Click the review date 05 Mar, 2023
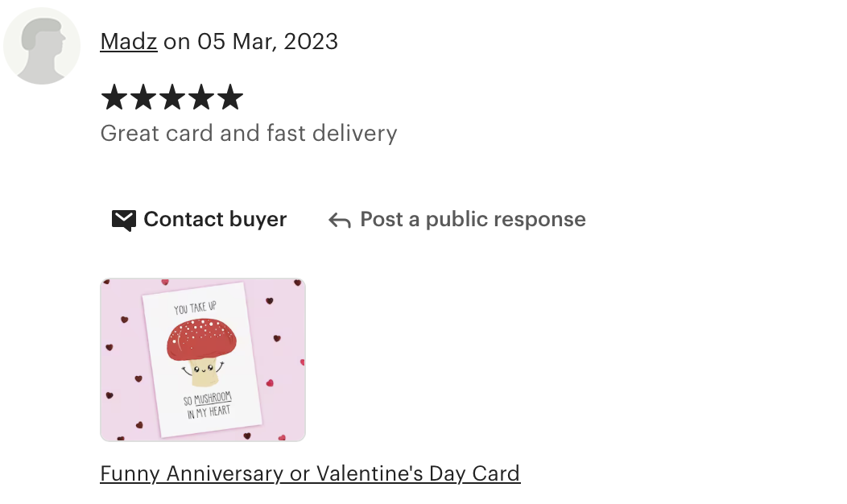The width and height of the screenshot is (847, 504). click(x=267, y=42)
